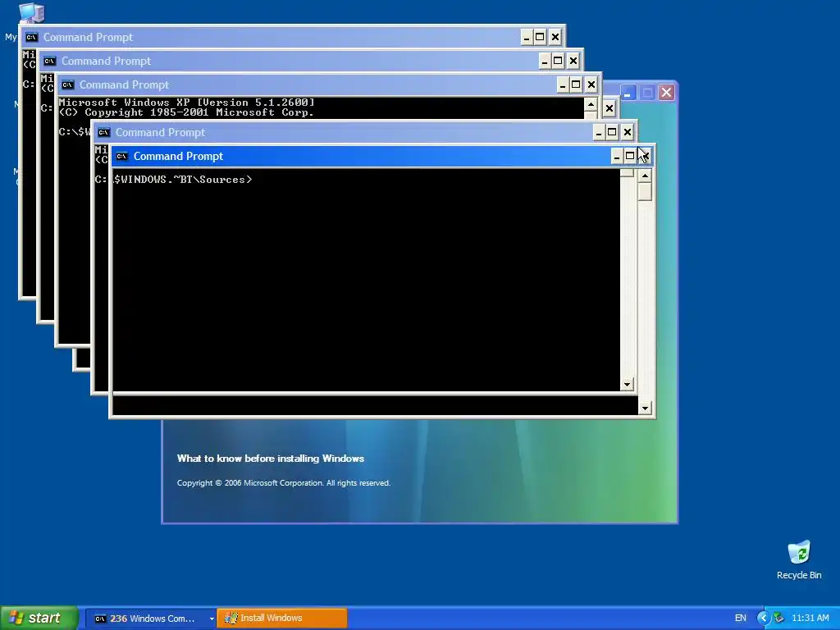Click the active Command Prompt's scroll-down arrow
840x630 pixels.
645,409
